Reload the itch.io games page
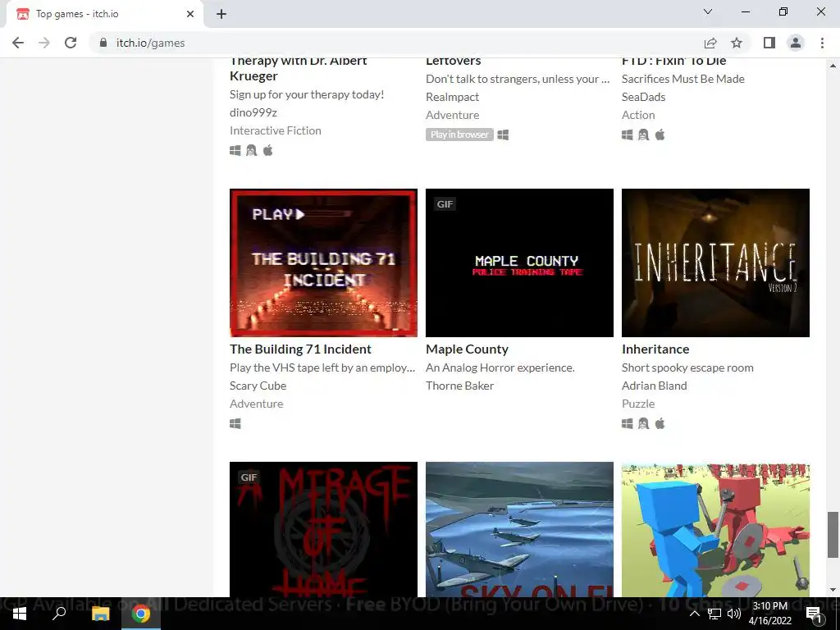 (71, 43)
